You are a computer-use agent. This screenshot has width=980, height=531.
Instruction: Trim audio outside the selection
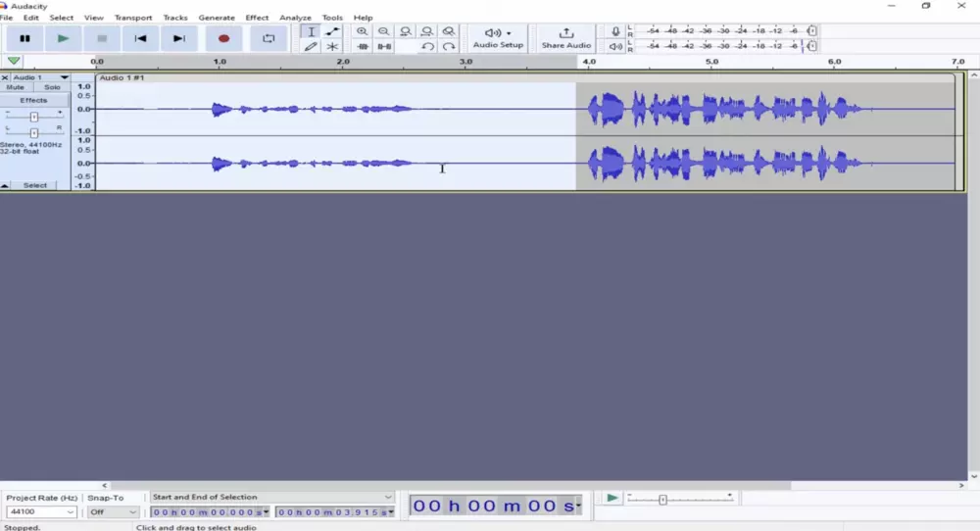[x=362, y=46]
